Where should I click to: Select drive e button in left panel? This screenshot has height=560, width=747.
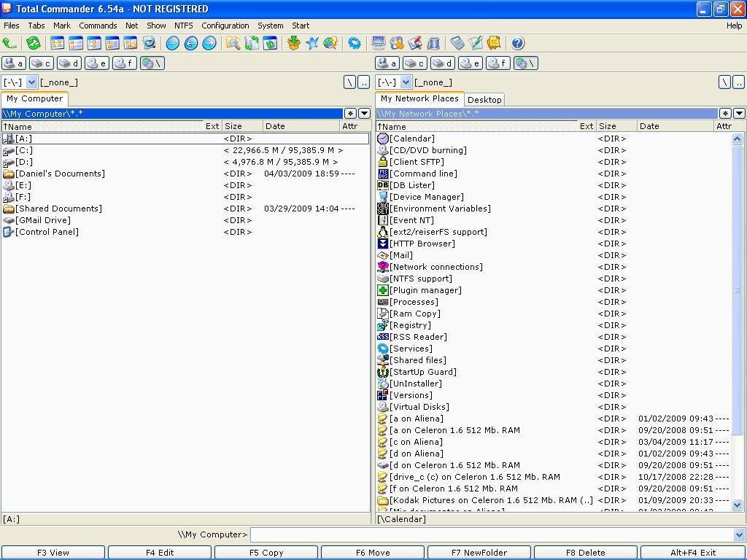(97, 63)
